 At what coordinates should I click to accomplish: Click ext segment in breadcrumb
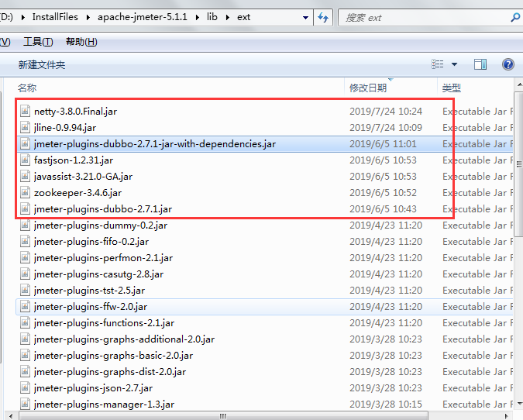click(x=243, y=17)
